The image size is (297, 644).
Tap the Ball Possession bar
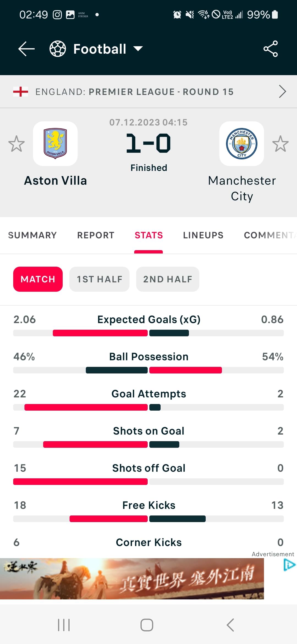click(x=148, y=370)
